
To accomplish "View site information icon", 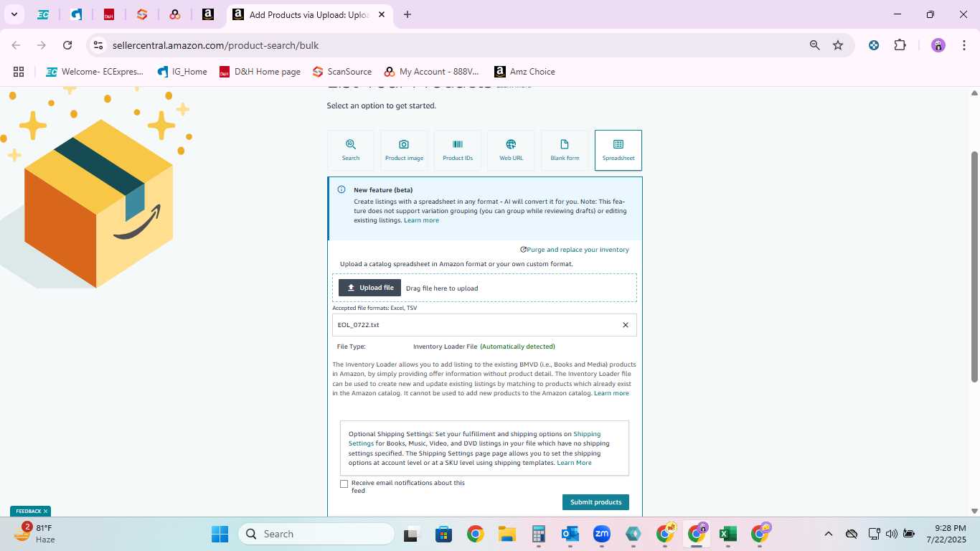I will (98, 45).
